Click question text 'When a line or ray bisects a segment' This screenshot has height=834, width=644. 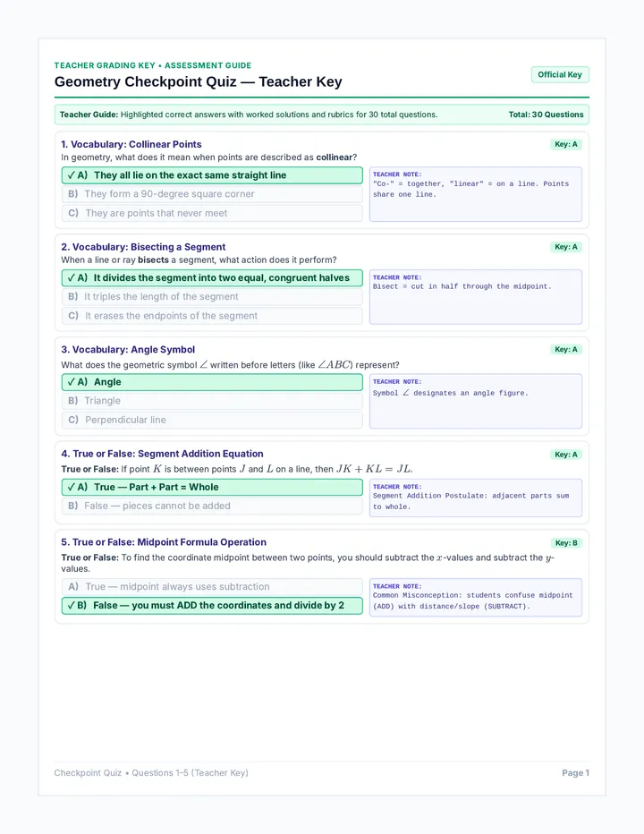(199, 260)
